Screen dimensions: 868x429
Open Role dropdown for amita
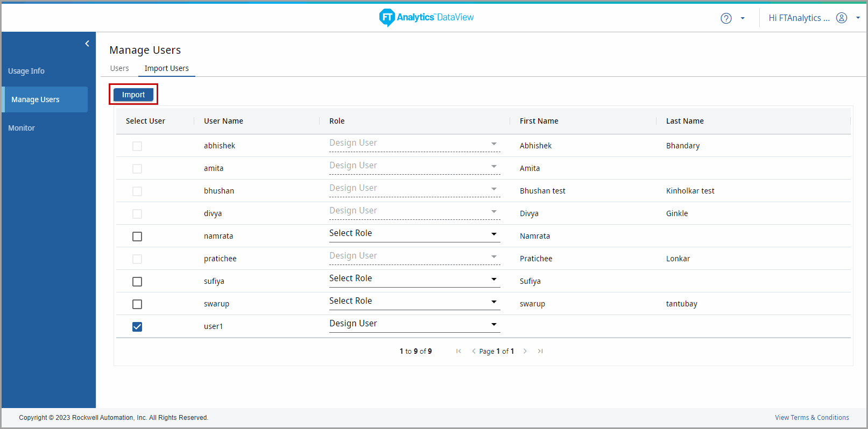[x=415, y=166]
